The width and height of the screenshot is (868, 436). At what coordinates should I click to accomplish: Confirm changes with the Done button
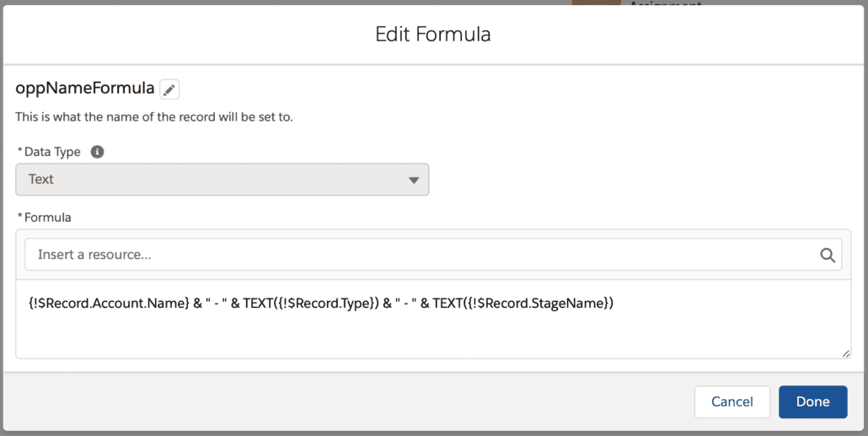click(812, 401)
